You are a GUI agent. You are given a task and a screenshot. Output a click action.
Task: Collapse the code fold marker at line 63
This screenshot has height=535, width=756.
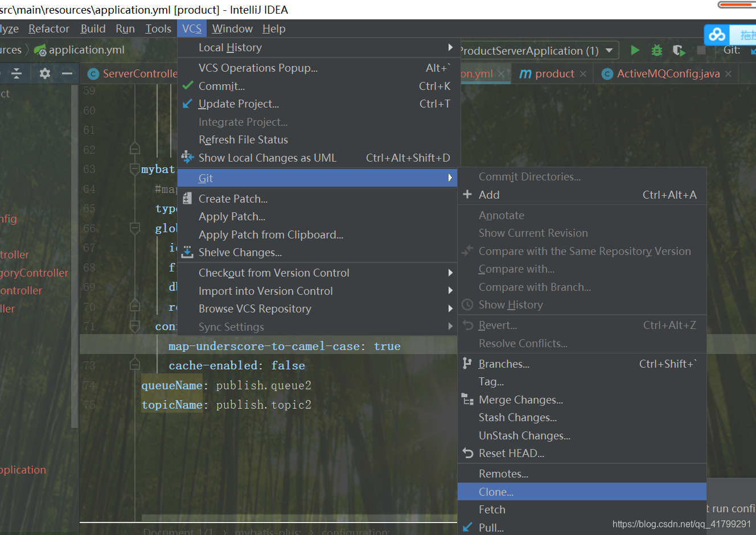point(135,169)
